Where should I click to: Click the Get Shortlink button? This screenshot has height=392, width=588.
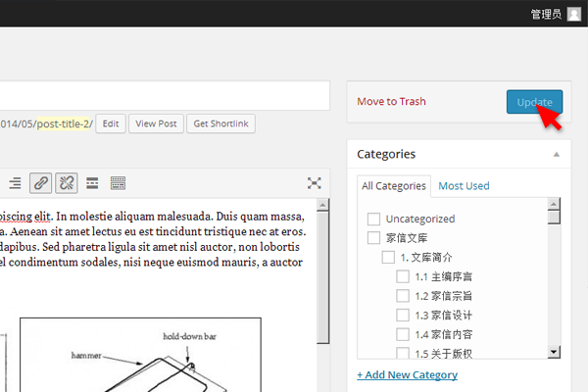pos(220,123)
